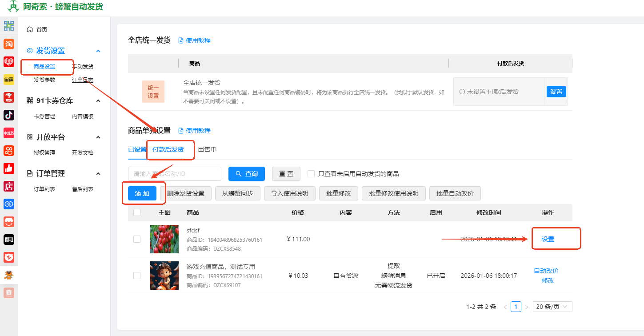
Task: Tick the select-all checkbox in table header
Action: (137, 212)
